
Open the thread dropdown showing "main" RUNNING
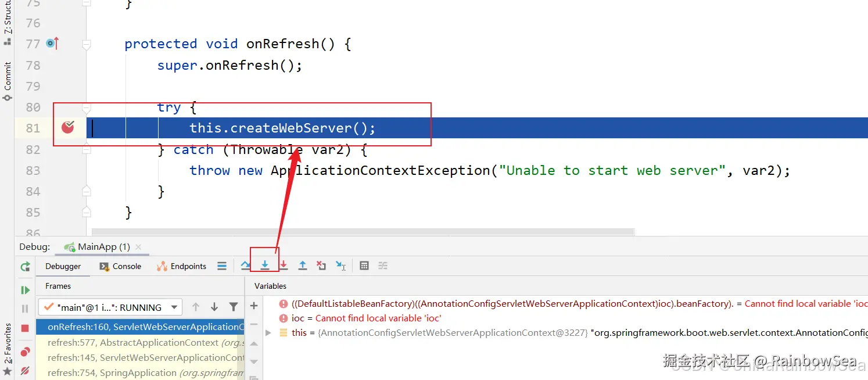point(110,307)
